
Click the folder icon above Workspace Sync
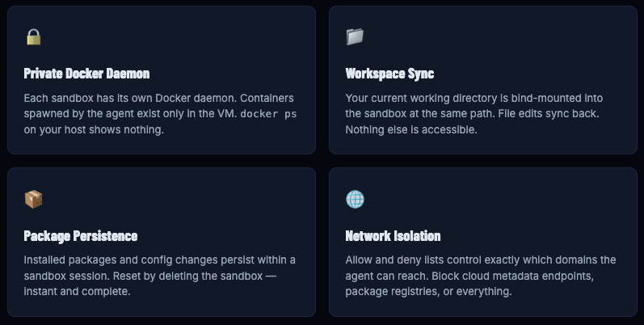(x=355, y=37)
